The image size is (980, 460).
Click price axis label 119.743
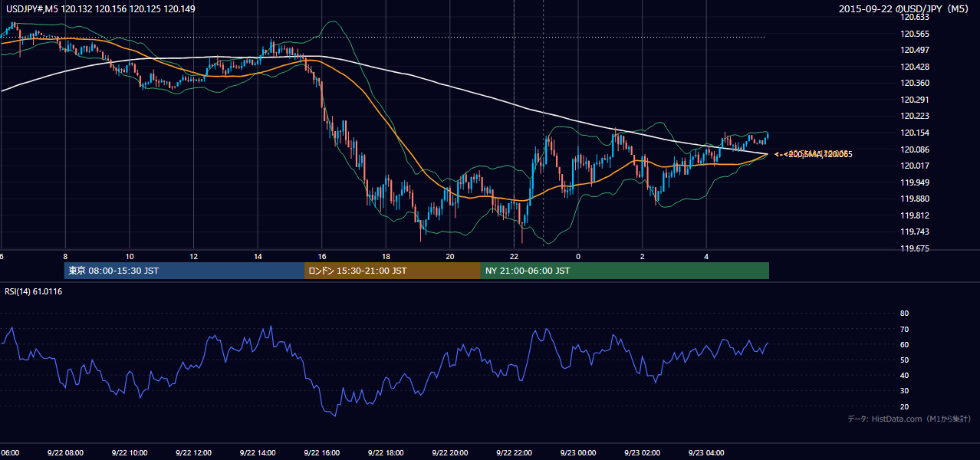tap(916, 232)
